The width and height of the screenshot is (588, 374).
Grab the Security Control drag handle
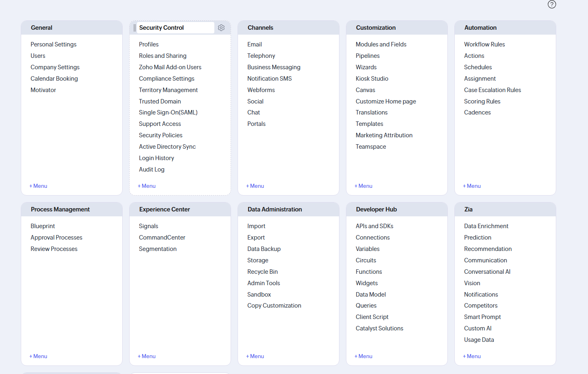[x=134, y=28]
